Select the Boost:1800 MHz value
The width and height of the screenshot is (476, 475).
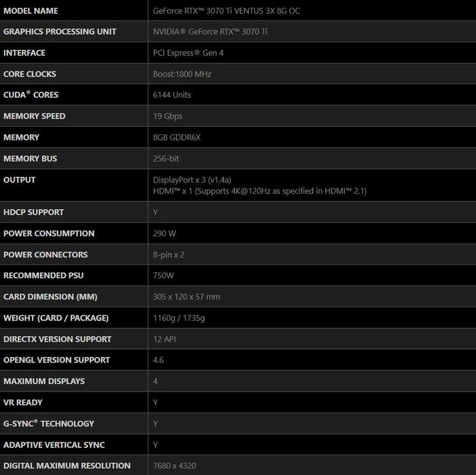182,74
